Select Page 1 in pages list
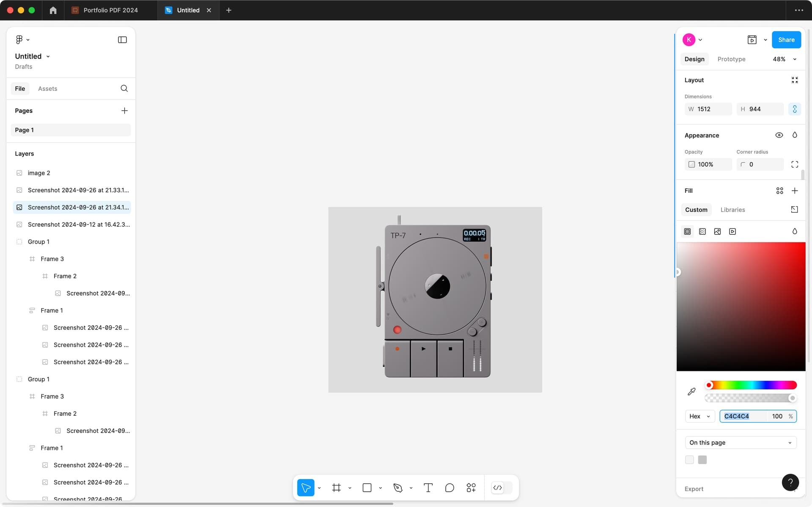 [x=71, y=130]
